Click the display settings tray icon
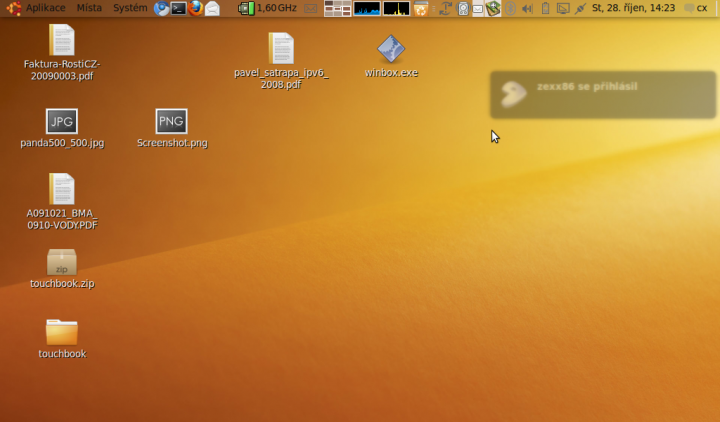The width and height of the screenshot is (720, 422). click(x=563, y=8)
